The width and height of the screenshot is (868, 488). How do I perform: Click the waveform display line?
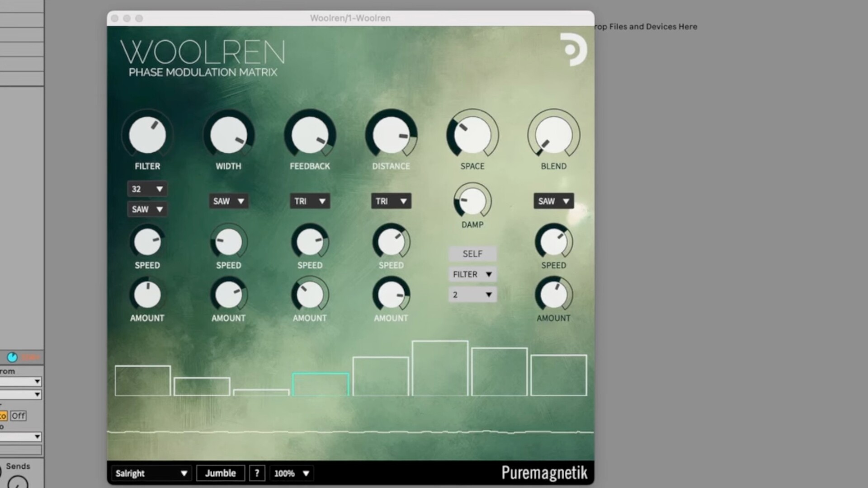point(350,432)
